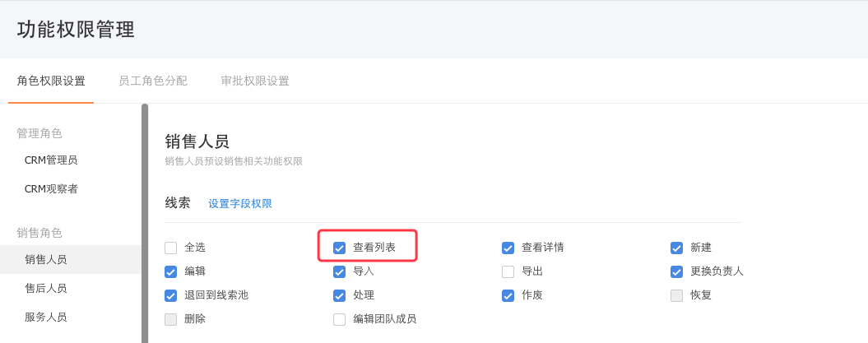The width and height of the screenshot is (868, 343).
Task: Toggle the 更换负责人 checkbox
Action: click(677, 271)
